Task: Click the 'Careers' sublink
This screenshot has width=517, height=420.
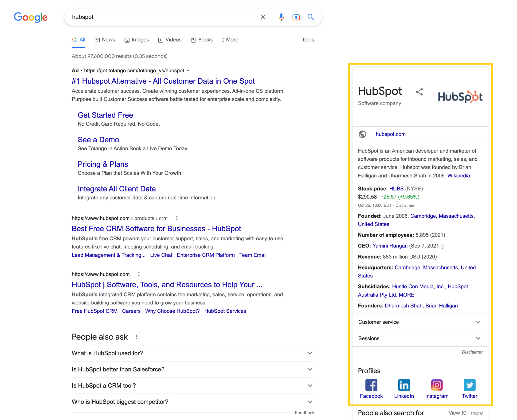Action: coord(131,311)
